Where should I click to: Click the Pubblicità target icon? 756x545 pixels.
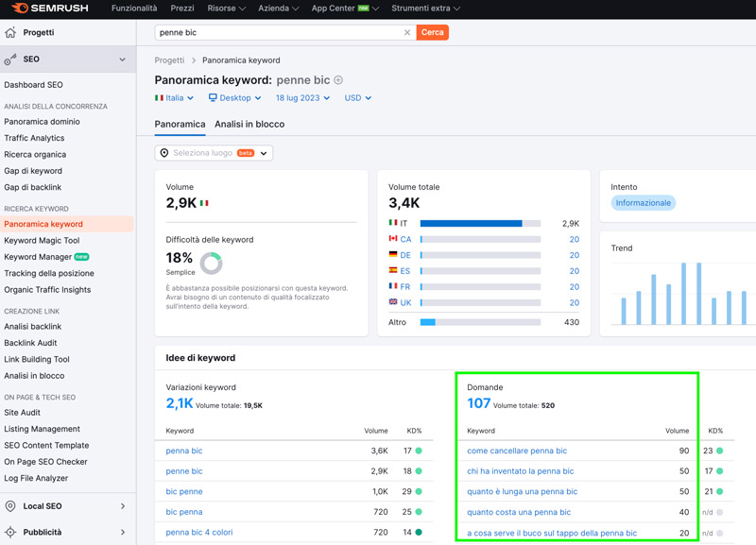coord(10,532)
